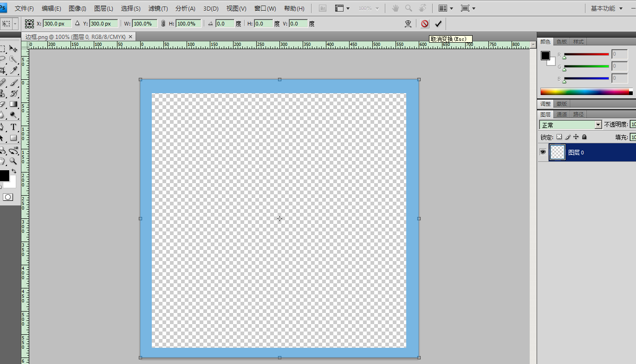The height and width of the screenshot is (364, 636).
Task: Toggle lock position icon
Action: (576, 137)
